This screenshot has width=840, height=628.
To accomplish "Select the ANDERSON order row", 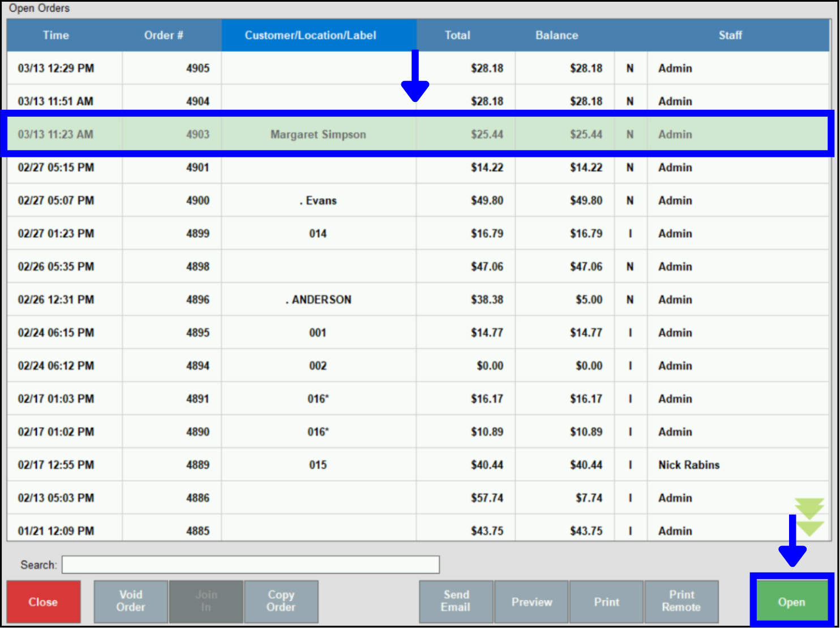I will (319, 299).
